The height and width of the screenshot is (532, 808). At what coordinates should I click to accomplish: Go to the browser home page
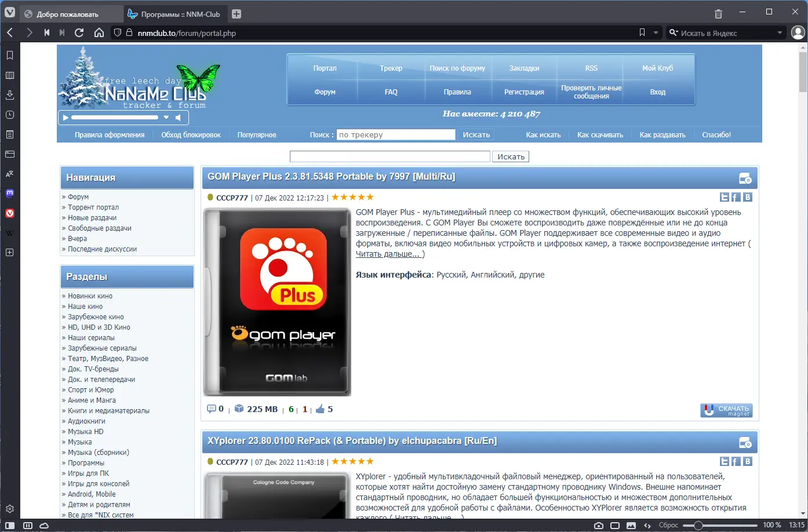[99, 32]
